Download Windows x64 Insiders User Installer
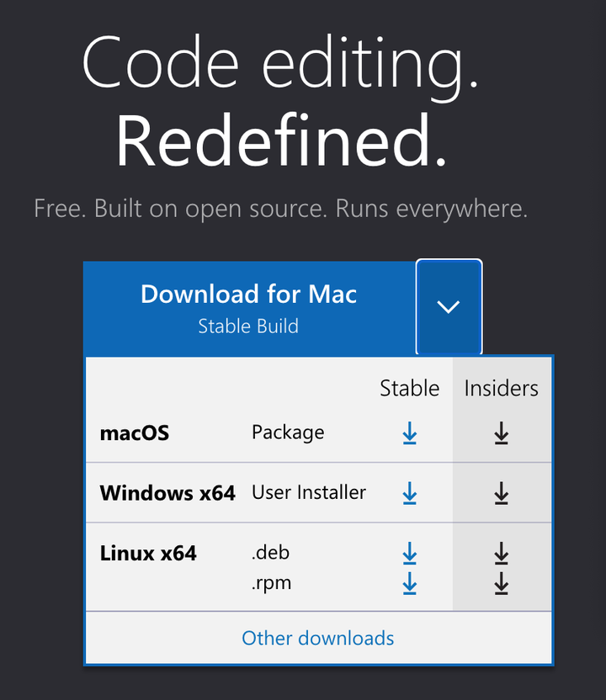This screenshot has height=700, width=606. [502, 493]
